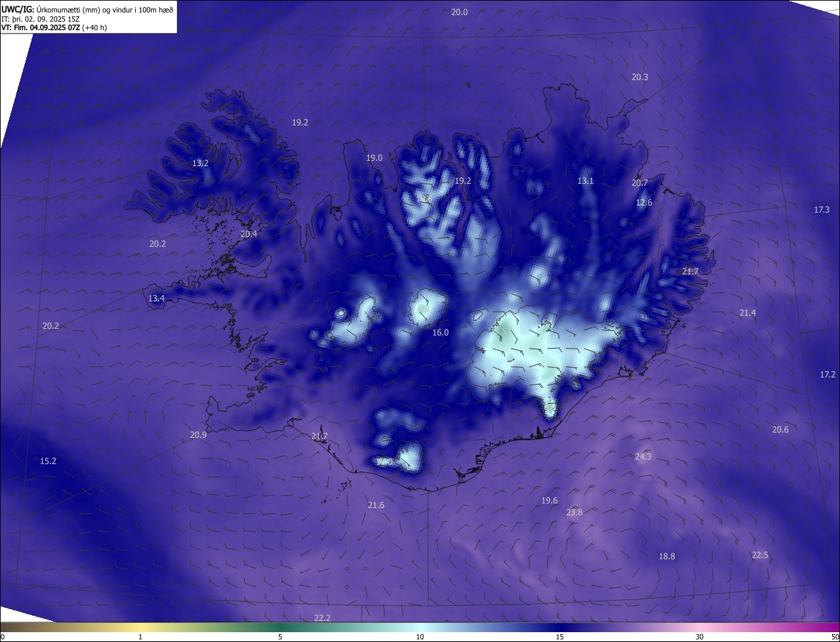The image size is (840, 642).
Task: Select the 13.1 value label
Action: click(585, 181)
